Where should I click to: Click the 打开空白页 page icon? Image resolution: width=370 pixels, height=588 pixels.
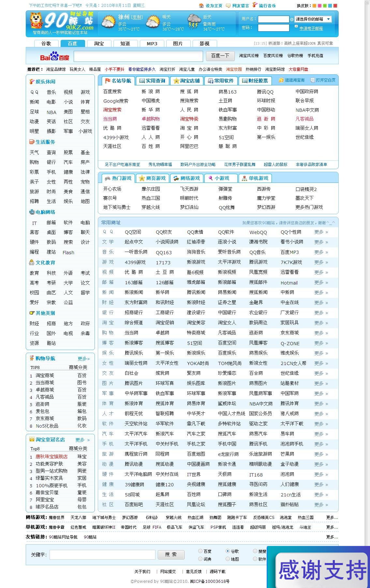pos(313,80)
